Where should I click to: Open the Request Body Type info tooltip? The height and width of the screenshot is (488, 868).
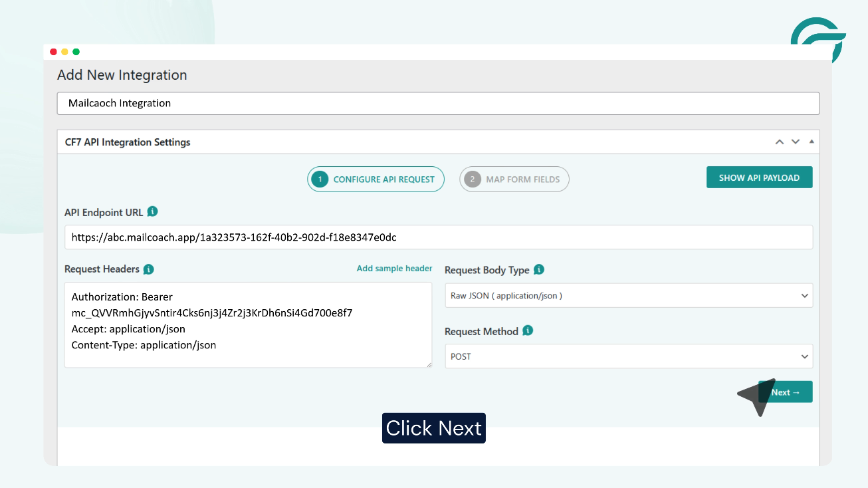coord(539,270)
